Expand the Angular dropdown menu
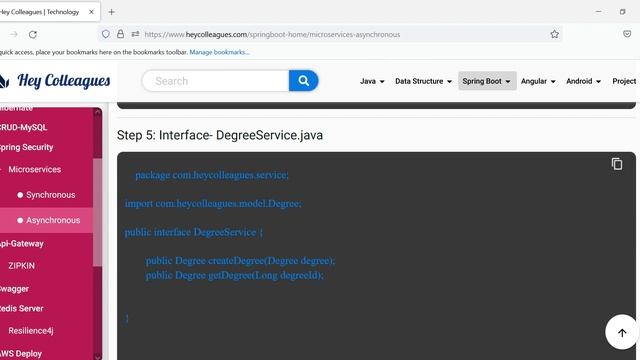Screen dimensions: 640x360 pos(538,81)
